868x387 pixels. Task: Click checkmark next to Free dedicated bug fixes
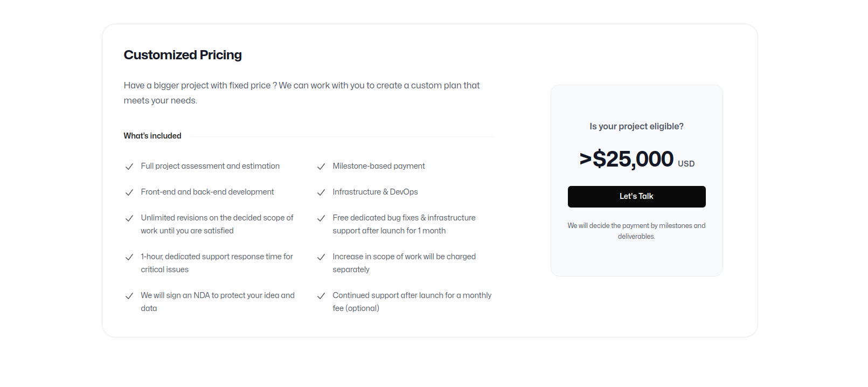(x=321, y=218)
